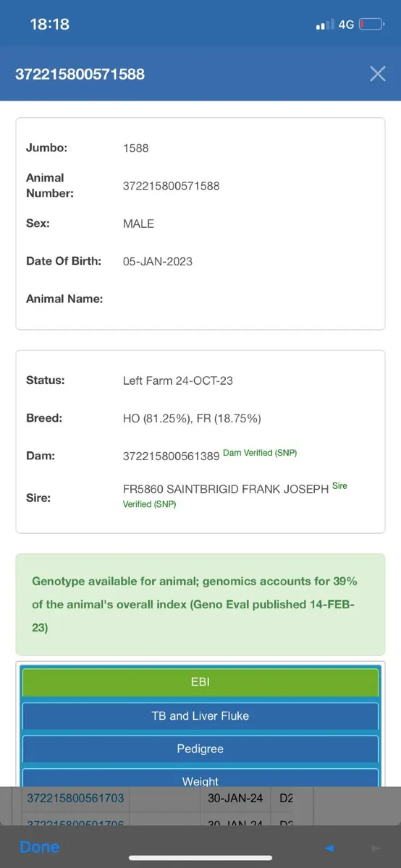The width and height of the screenshot is (401, 868).
Task: Tap the header animal number 372215800571588
Action: tap(80, 74)
